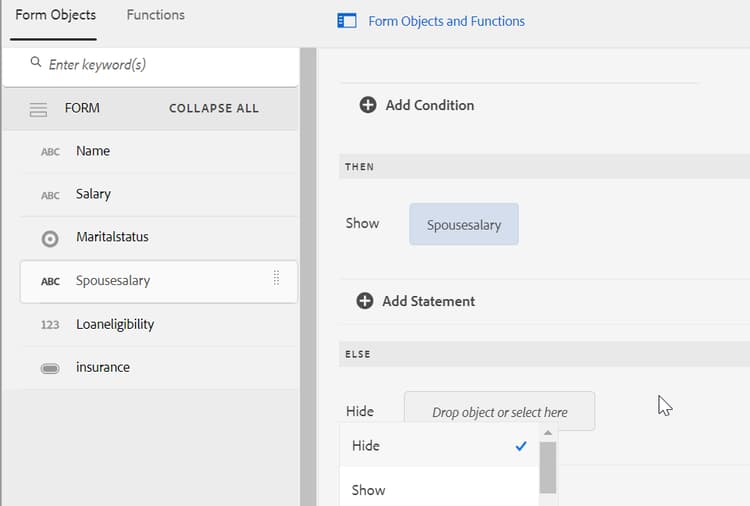Click the drag handle on Spousesalary row

(x=277, y=279)
